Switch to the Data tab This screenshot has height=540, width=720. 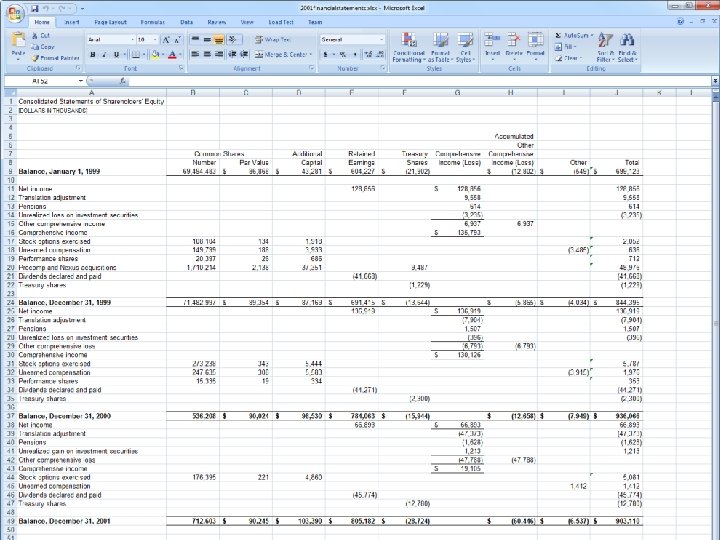click(x=186, y=22)
